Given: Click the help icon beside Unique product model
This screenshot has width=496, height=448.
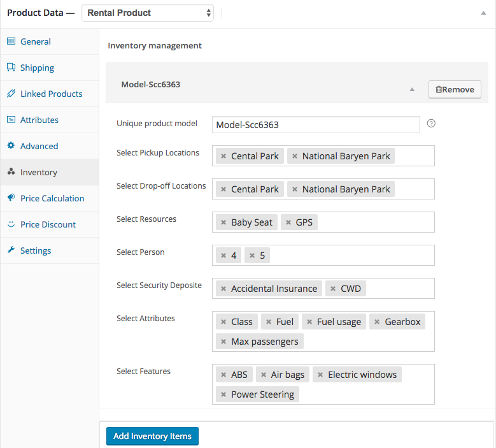Looking at the screenshot, I should (x=431, y=124).
